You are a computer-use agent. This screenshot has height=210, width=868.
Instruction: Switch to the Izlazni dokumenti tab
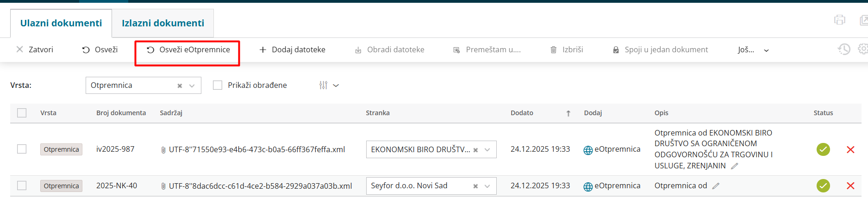coord(162,23)
